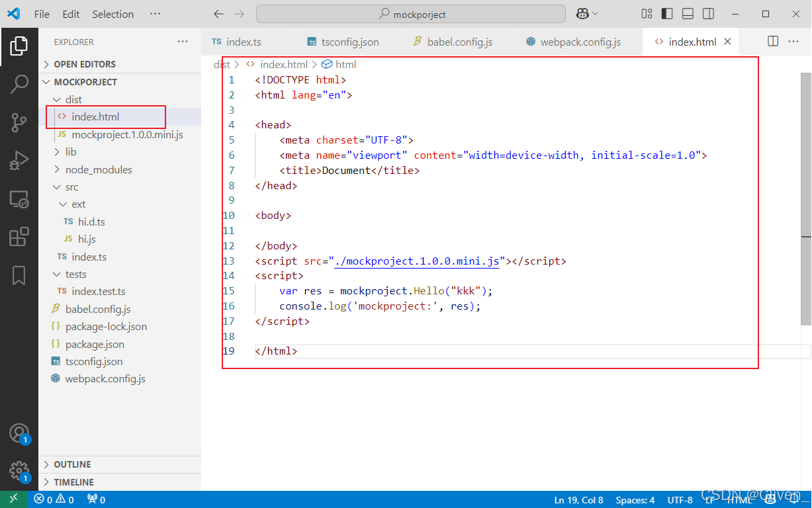
Task: Click line number 13 in the gutter
Action: click(x=228, y=261)
